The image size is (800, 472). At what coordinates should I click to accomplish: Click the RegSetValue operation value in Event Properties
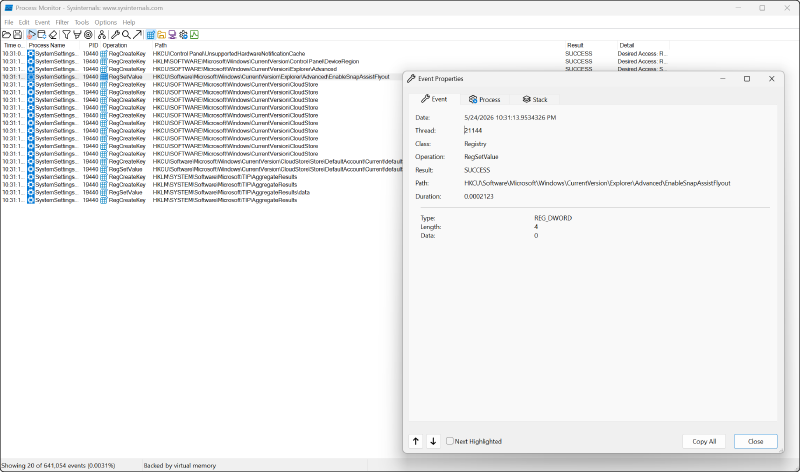[x=481, y=157]
